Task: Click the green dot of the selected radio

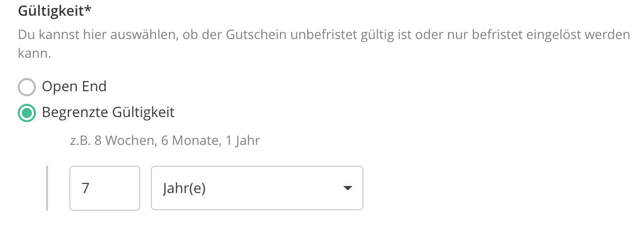Action: 27,113
